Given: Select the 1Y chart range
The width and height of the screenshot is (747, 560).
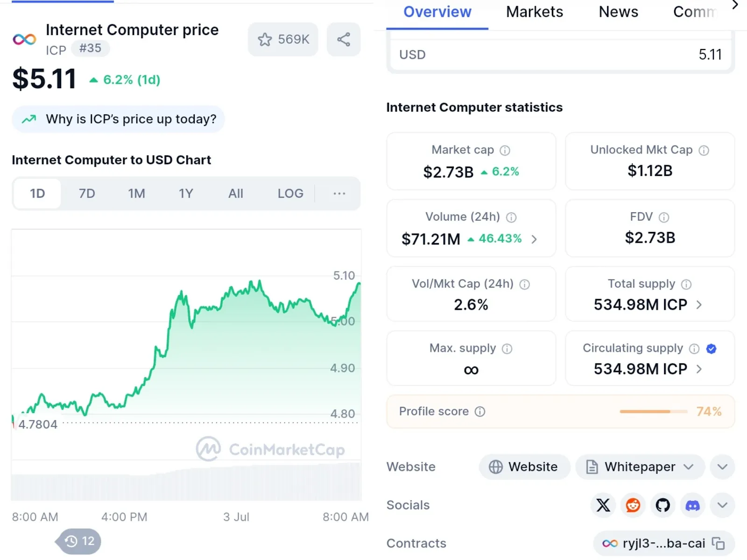Looking at the screenshot, I should [x=186, y=193].
